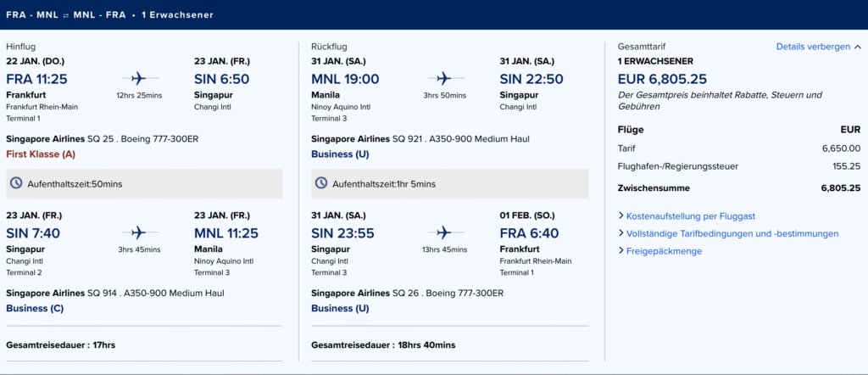Click the Hinflug section heading
This screenshot has width=868, height=375.
coord(21,47)
